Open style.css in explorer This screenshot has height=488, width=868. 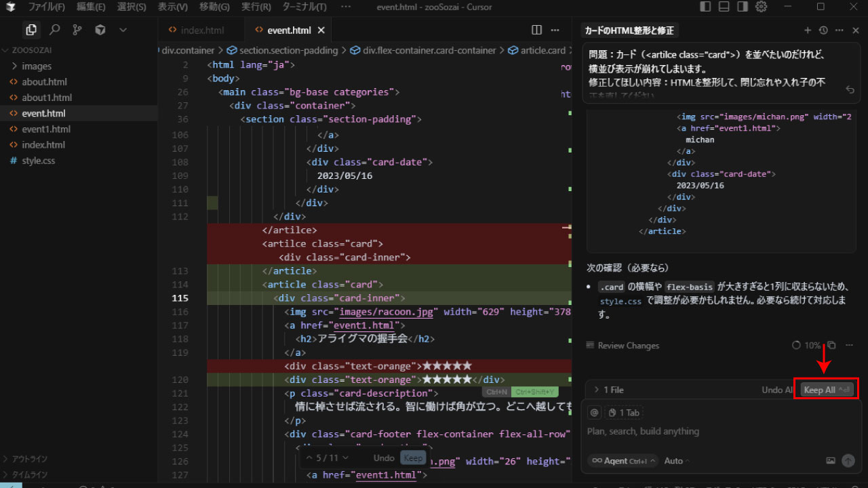pyautogui.click(x=79, y=161)
